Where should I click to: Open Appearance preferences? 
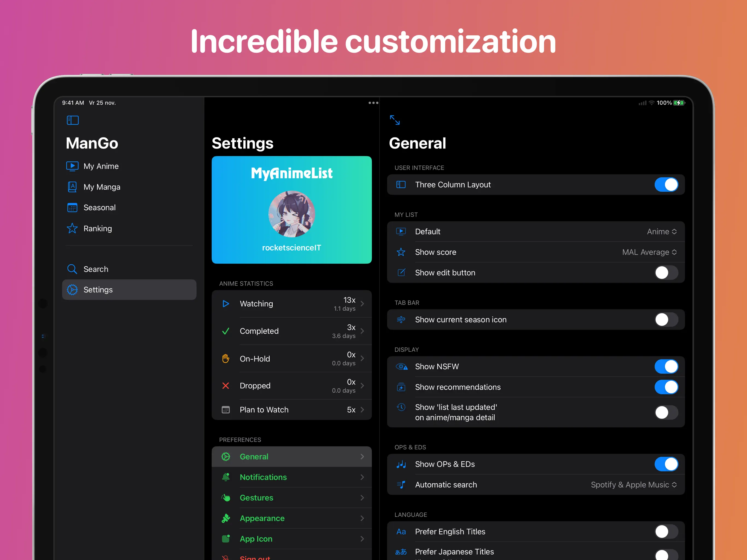click(x=291, y=518)
